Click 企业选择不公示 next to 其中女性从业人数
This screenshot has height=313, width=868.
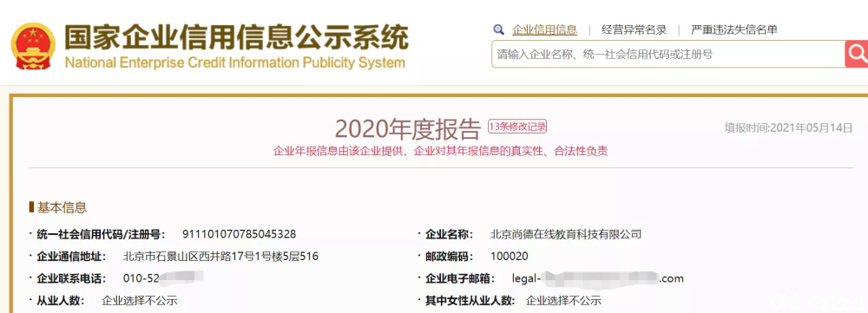point(563,301)
